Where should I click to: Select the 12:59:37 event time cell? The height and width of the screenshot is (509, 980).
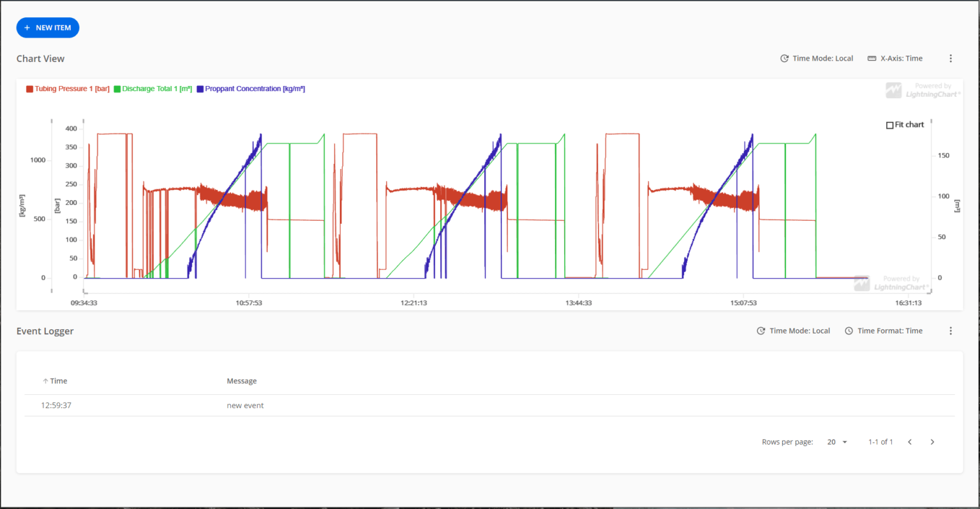pyautogui.click(x=56, y=406)
